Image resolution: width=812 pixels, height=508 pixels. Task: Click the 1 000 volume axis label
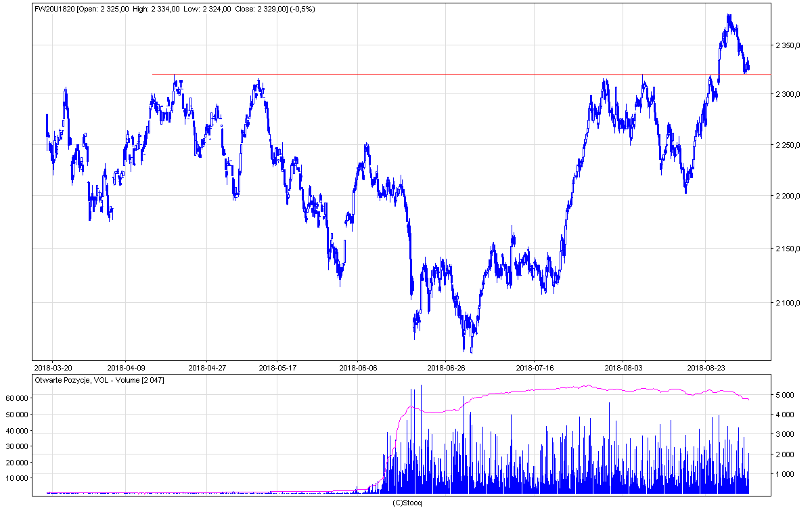(x=785, y=474)
